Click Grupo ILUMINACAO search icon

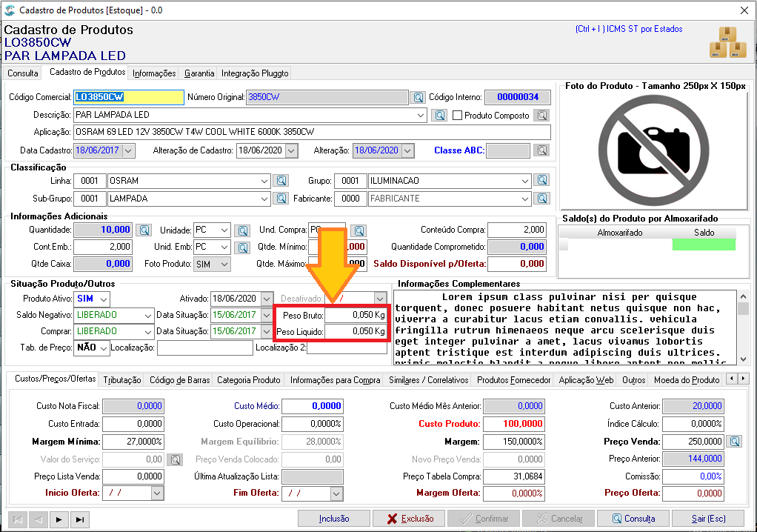pos(542,181)
